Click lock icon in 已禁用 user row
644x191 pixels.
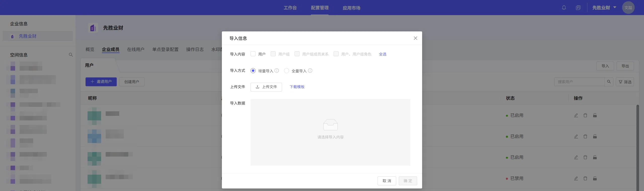click(x=595, y=178)
